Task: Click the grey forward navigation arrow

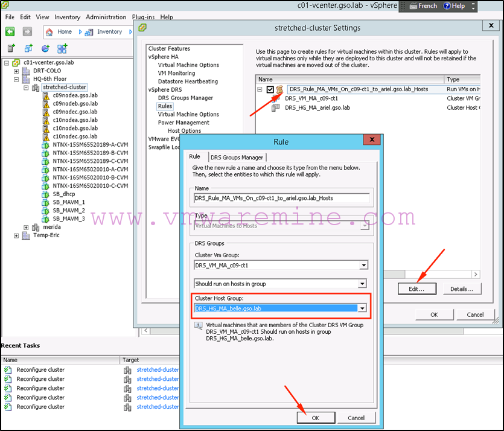Action: point(27,31)
